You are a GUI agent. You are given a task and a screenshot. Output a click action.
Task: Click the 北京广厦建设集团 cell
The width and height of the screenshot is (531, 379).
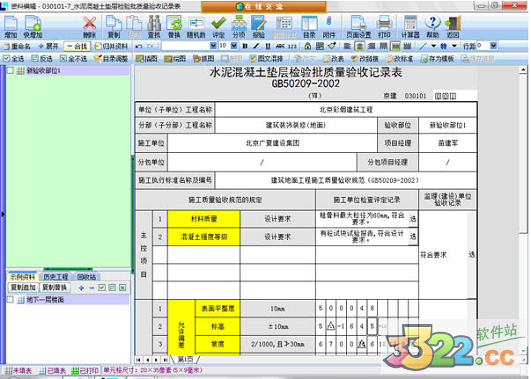click(272, 143)
